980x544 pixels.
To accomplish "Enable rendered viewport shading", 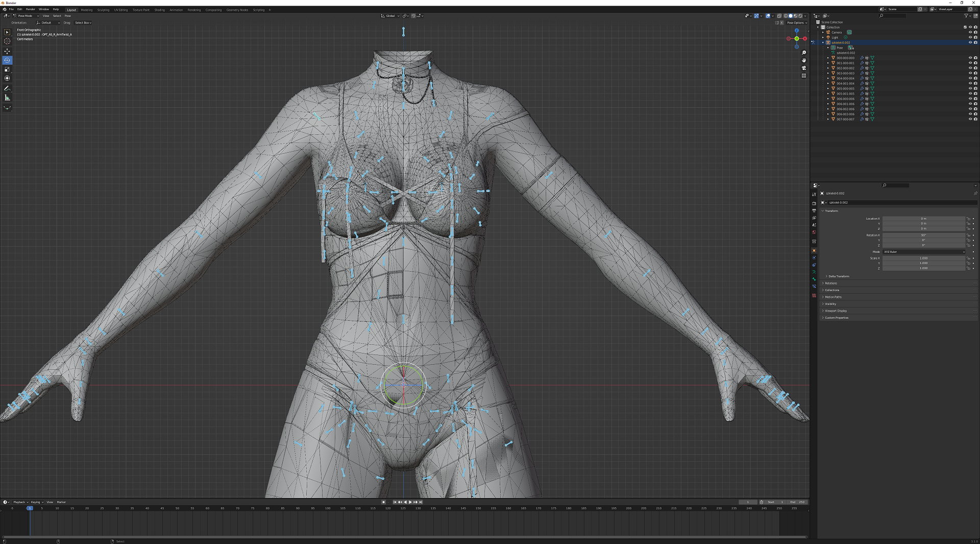I will click(x=800, y=16).
